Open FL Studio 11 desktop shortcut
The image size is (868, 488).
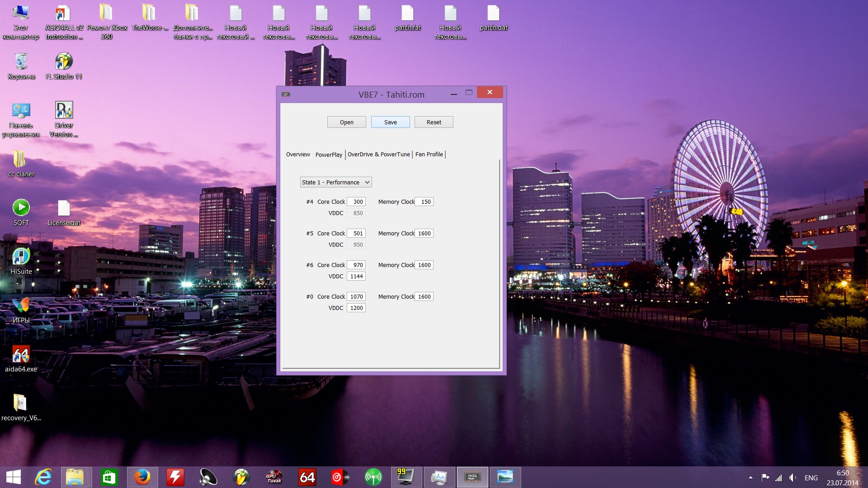pyautogui.click(x=64, y=61)
